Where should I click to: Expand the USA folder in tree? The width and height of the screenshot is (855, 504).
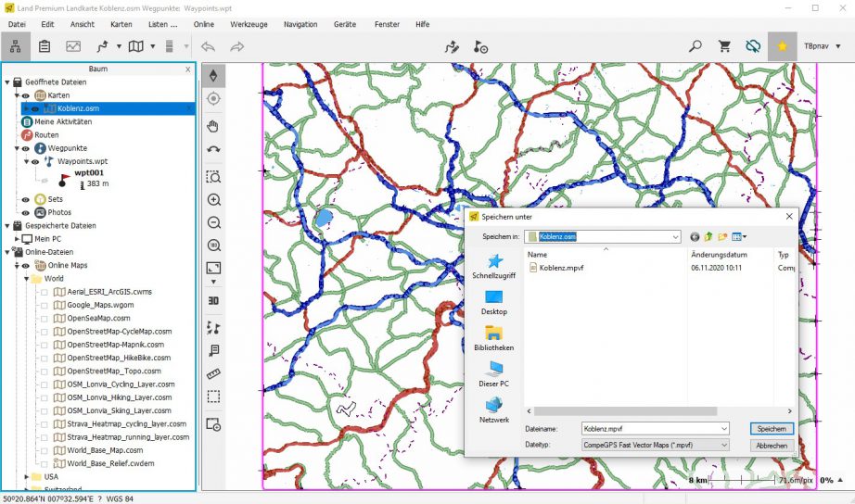pyautogui.click(x=26, y=476)
